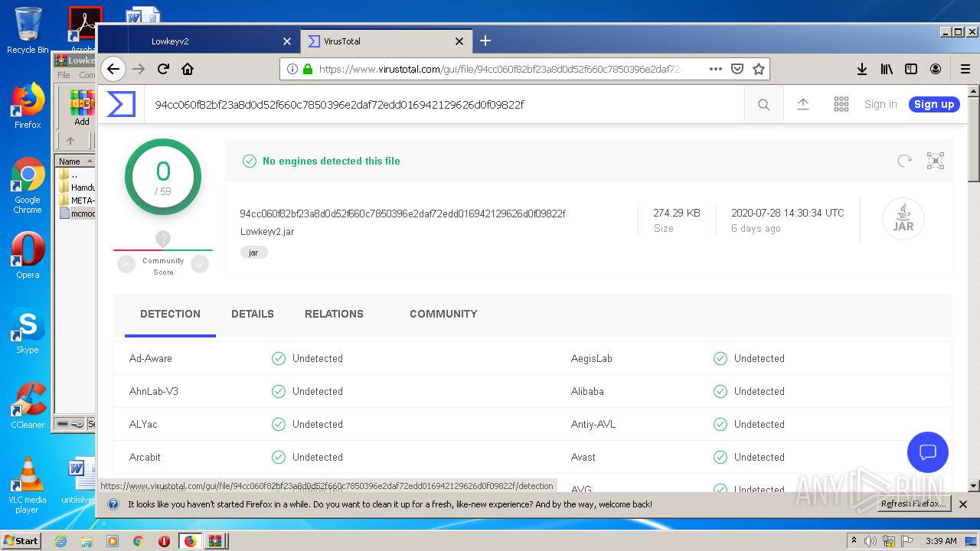Click the Opera taskbar icon
The image size is (980, 551).
164,541
